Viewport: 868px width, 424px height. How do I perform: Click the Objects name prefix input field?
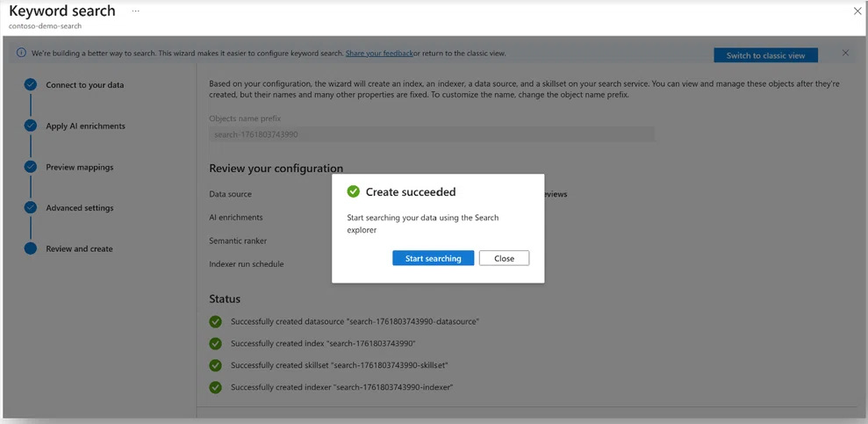click(x=432, y=134)
